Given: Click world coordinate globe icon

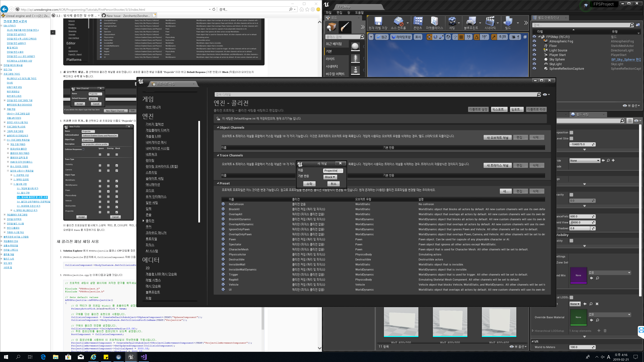Looking at the screenshot, I should 448,37.
